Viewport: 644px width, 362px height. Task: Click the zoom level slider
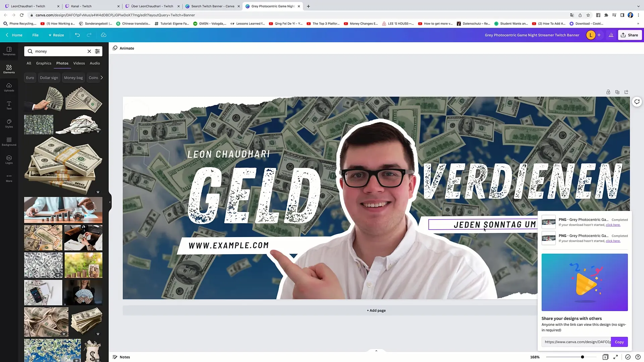click(x=583, y=357)
